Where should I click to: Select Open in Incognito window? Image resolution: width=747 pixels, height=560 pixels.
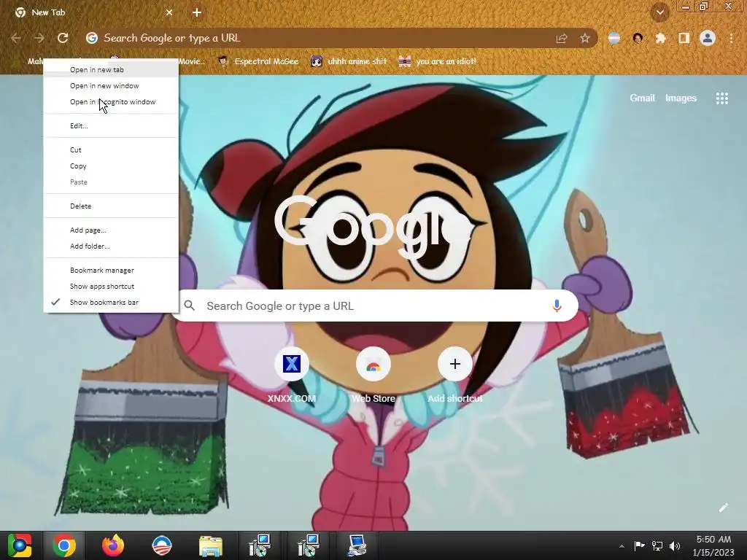coord(111,102)
